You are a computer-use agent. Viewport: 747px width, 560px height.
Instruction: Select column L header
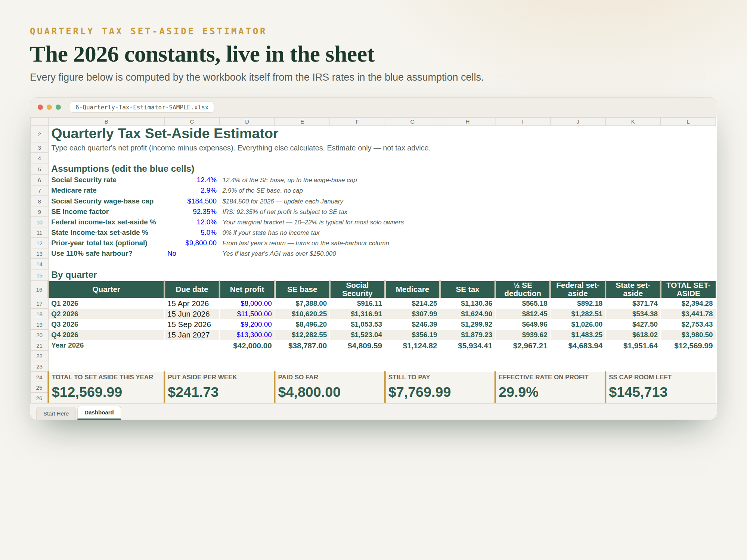[x=688, y=122]
